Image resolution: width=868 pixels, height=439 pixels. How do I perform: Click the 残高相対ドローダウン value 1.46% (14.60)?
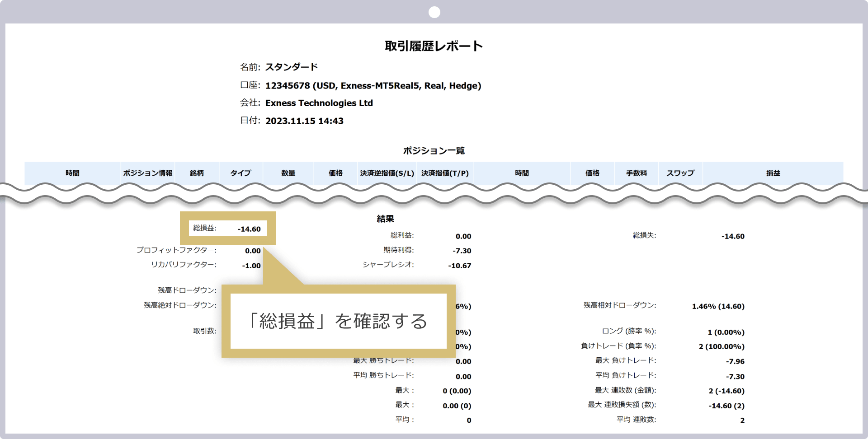point(718,306)
